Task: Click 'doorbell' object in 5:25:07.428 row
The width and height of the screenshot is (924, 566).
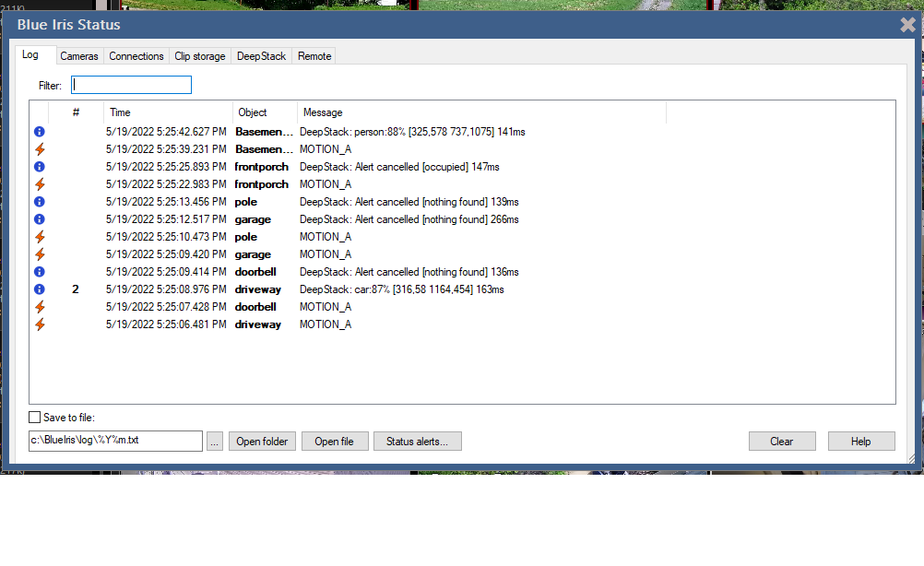Action: tap(255, 307)
